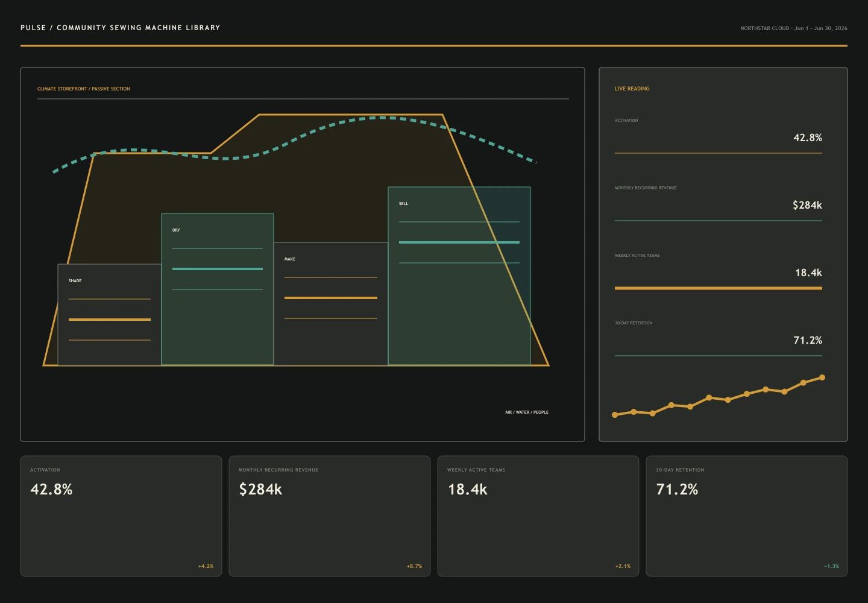
Task: Click the "SHADE" block label
Action: [x=75, y=281]
